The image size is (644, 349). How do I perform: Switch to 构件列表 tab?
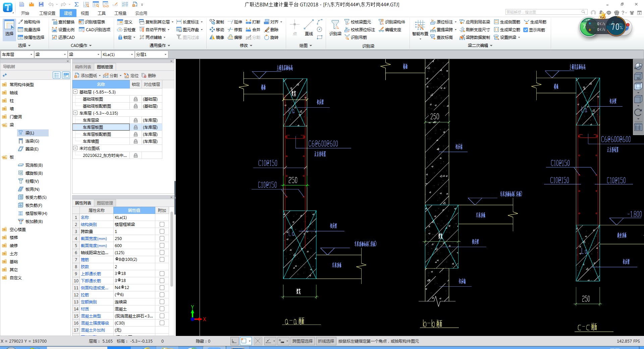[83, 67]
